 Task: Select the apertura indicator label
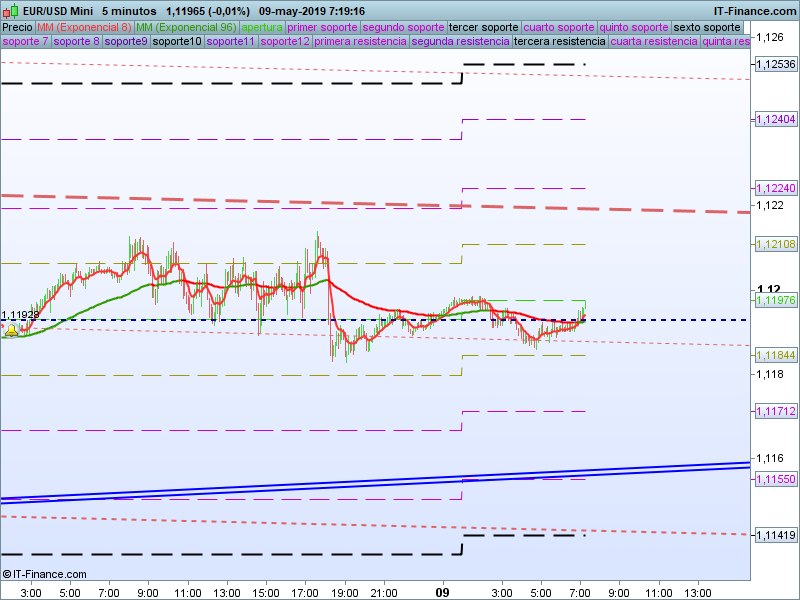262,27
